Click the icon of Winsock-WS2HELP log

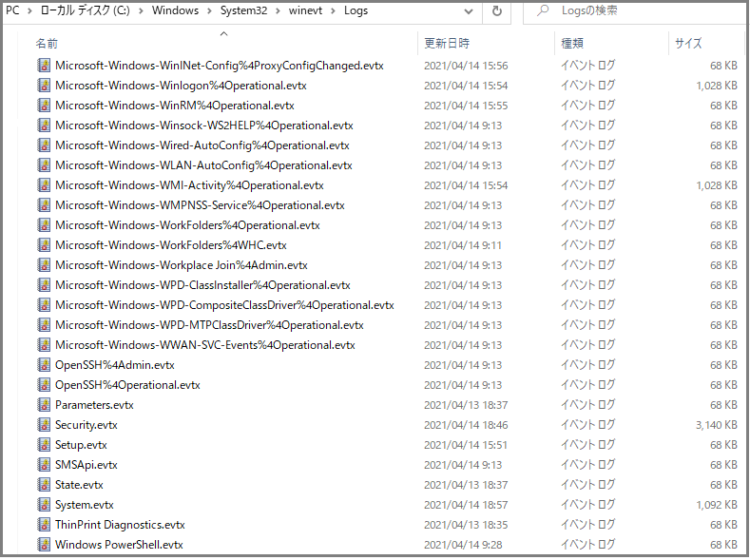coord(44,126)
